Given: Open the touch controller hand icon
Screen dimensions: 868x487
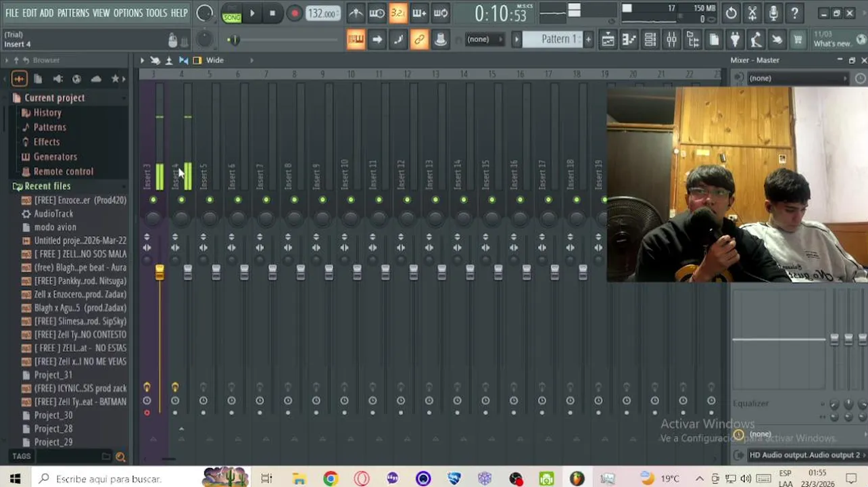Looking at the screenshot, I should [777, 39].
